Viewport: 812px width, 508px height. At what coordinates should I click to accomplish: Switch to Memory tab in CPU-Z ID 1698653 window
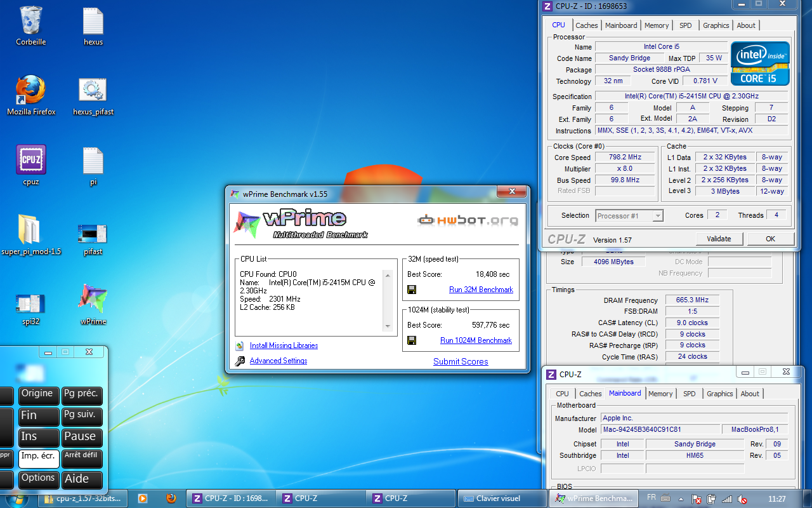click(657, 25)
